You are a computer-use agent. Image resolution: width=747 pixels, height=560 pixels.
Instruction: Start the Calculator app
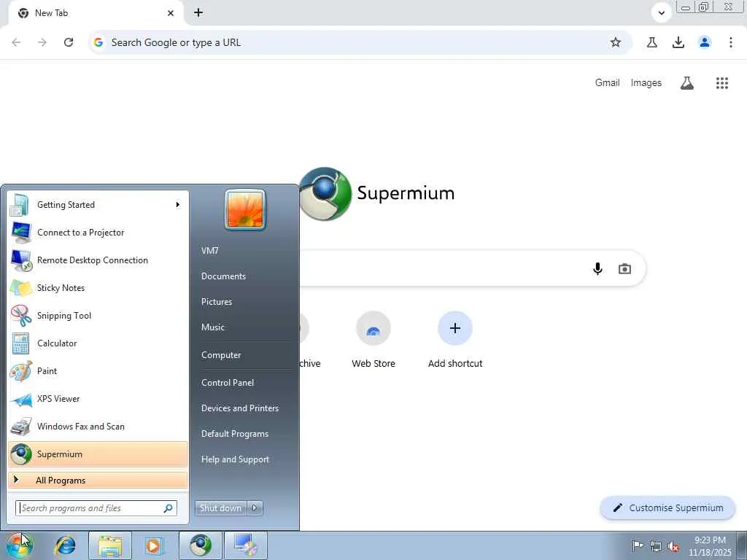click(x=98, y=343)
